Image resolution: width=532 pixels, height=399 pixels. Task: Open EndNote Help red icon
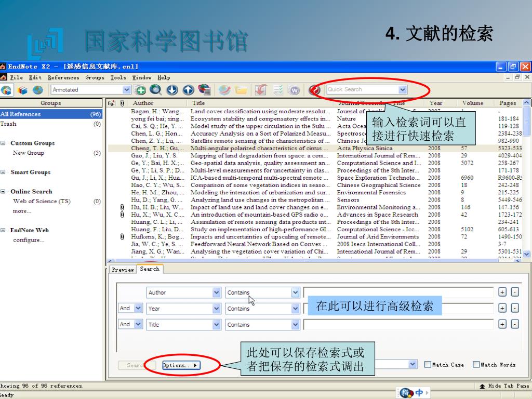coord(314,90)
